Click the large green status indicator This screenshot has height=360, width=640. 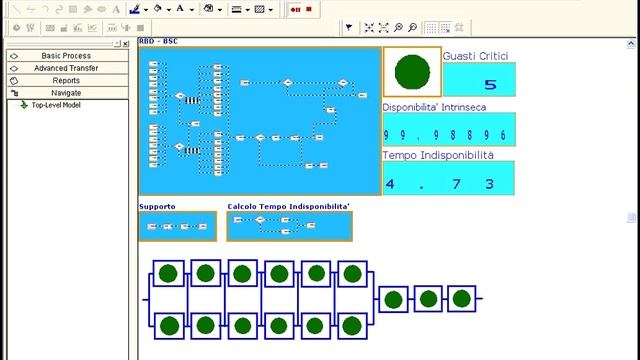point(412,72)
